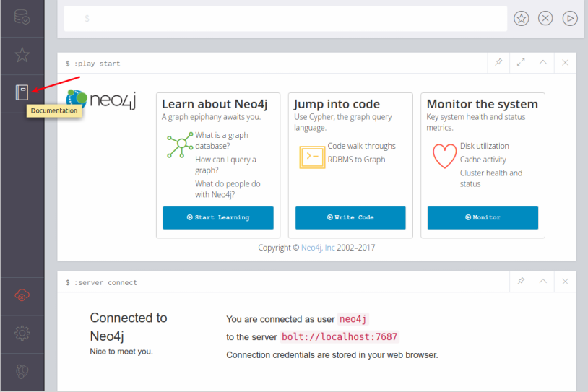
Task: Expand :play start frame to fullscreen
Action: (521, 63)
